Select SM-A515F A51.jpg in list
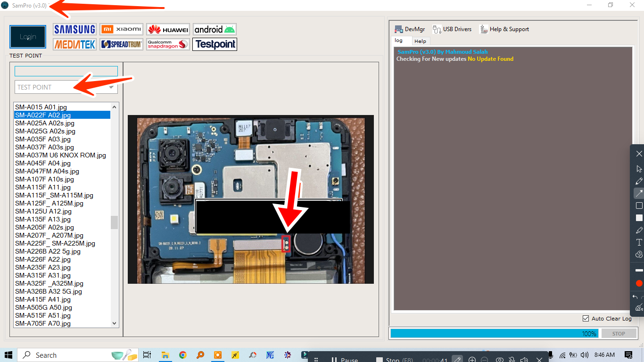644x362 pixels. pos(62,315)
